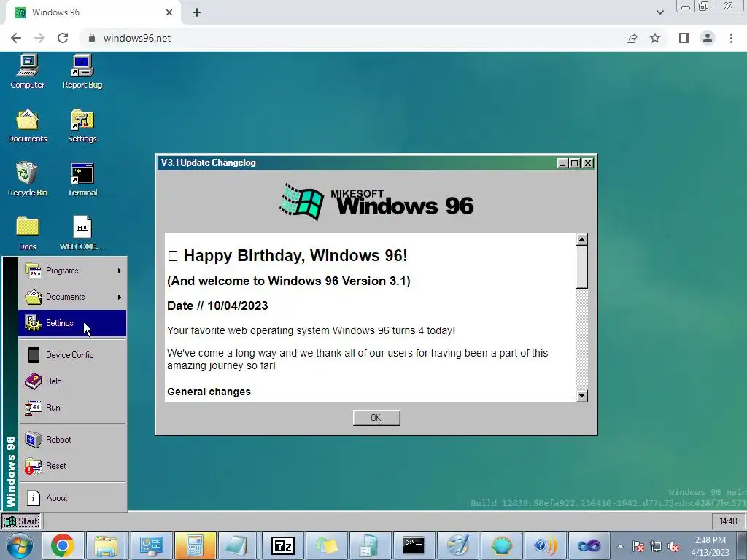This screenshot has height=560, width=747.
Task: Open Help from the Start menu
Action: [x=72, y=381]
